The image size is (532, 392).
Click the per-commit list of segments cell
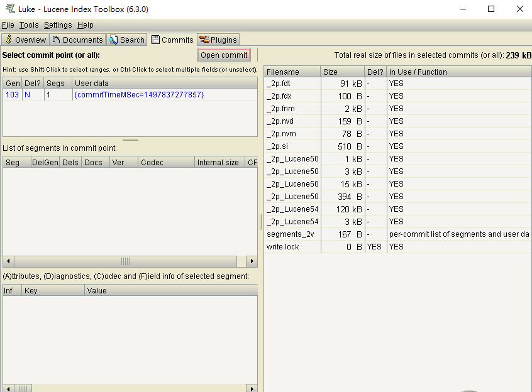pyautogui.click(x=459, y=234)
